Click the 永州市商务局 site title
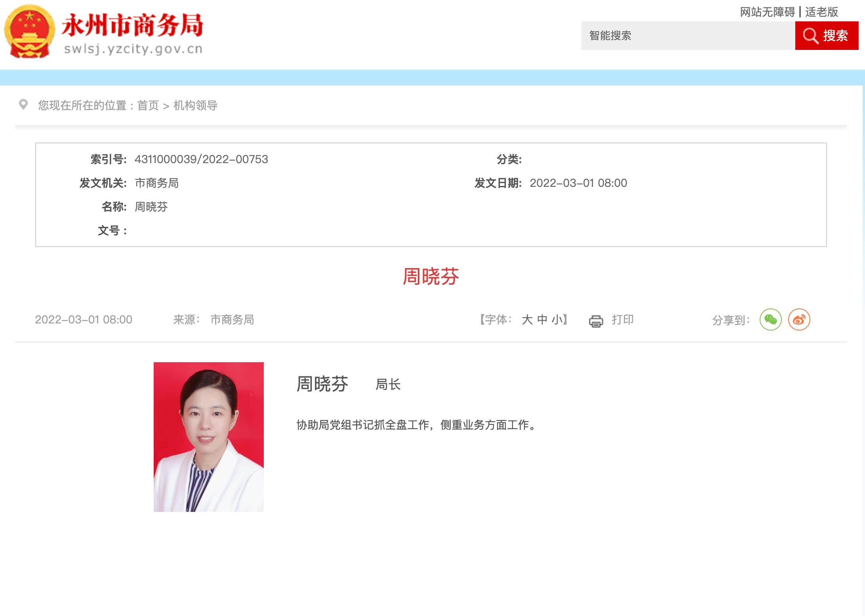The width and height of the screenshot is (865, 616). (x=132, y=26)
